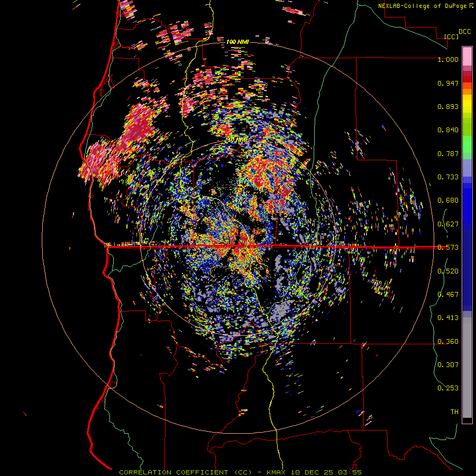Click the 100 NMI range ring label
This screenshot has width=476, height=476.
[237, 42]
